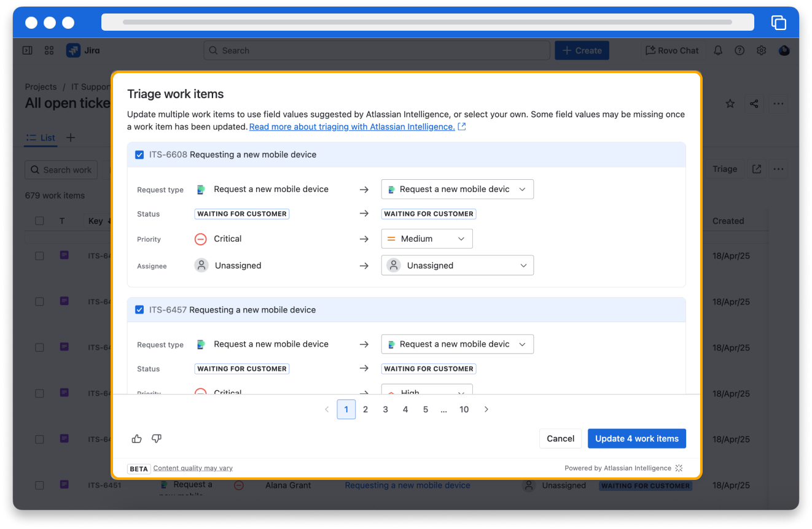Image resolution: width=812 pixels, height=529 pixels.
Task: Uncheck ITS-6608 work item checkbox
Action: click(x=139, y=155)
